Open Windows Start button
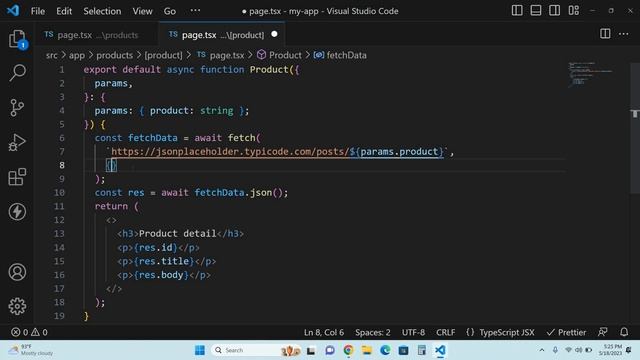The height and width of the screenshot is (360, 640). 200,350
